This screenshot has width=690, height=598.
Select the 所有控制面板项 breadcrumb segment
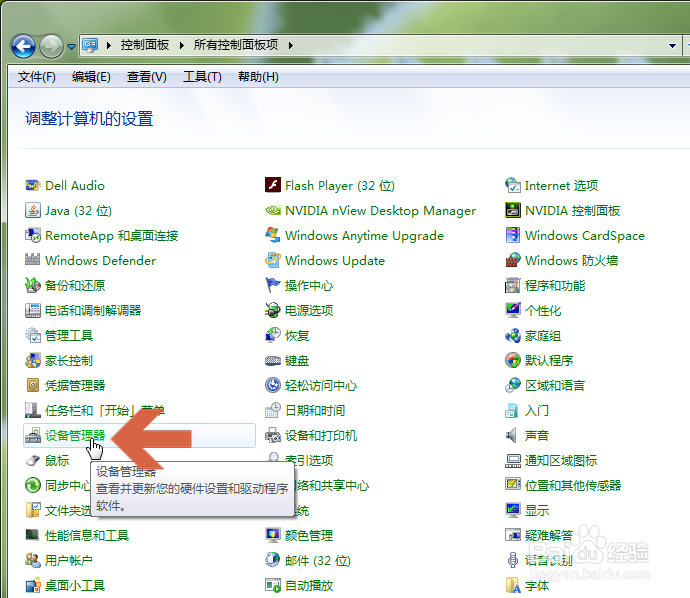point(236,45)
